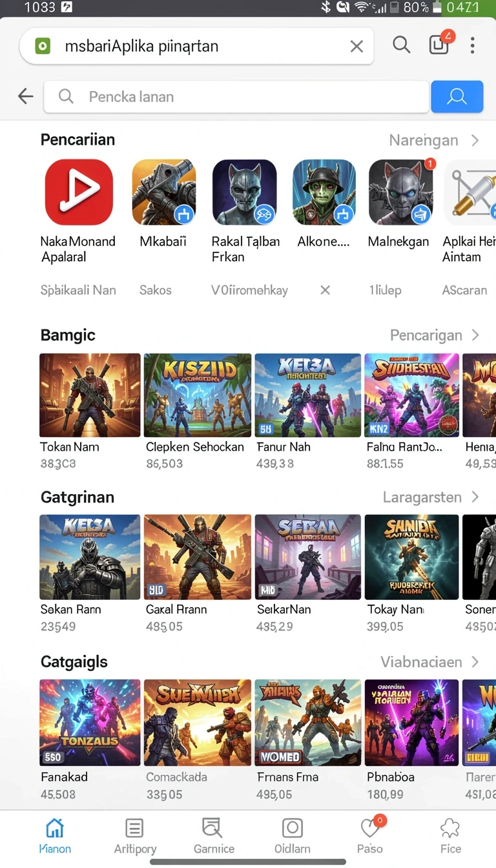Image resolution: width=496 pixels, height=868 pixels.
Task: Click the Catgaigls section heading
Action: point(74,662)
